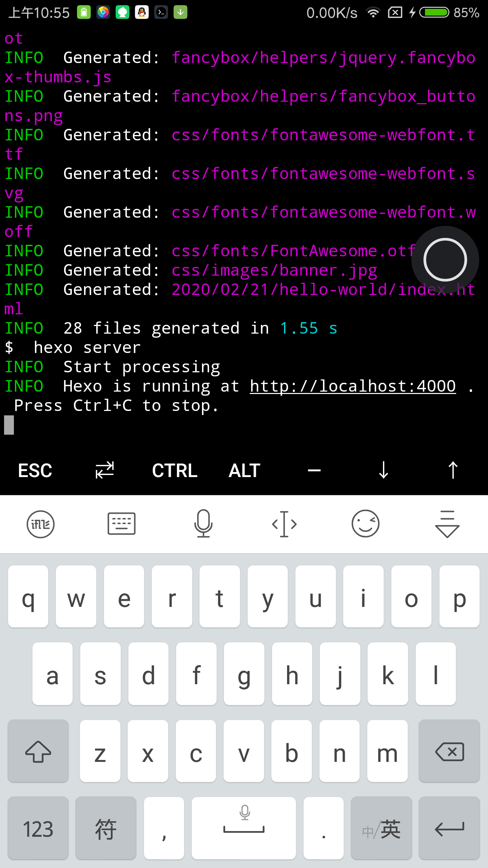Tap the comma key
Image resolution: width=488 pixels, height=868 pixels.
pyautogui.click(x=164, y=828)
